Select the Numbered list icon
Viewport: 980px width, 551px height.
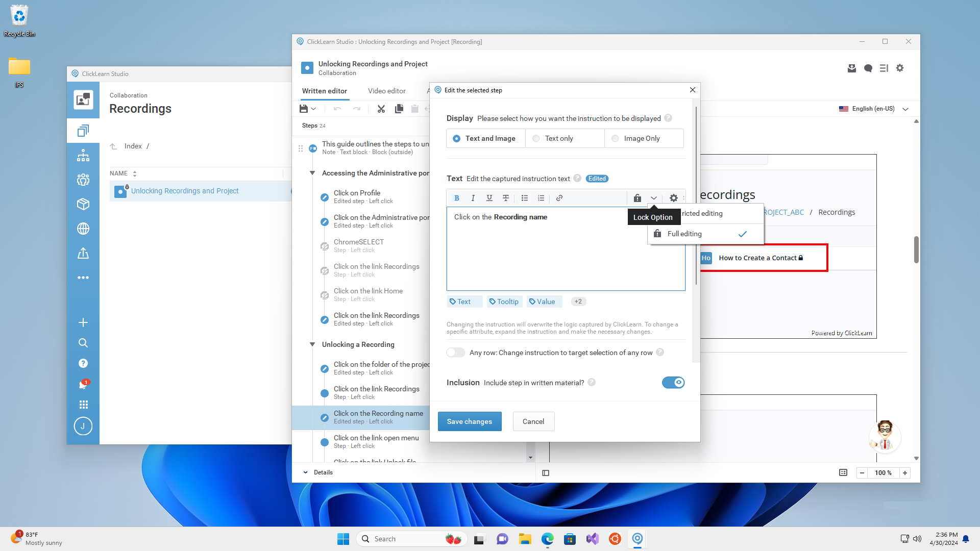(541, 198)
